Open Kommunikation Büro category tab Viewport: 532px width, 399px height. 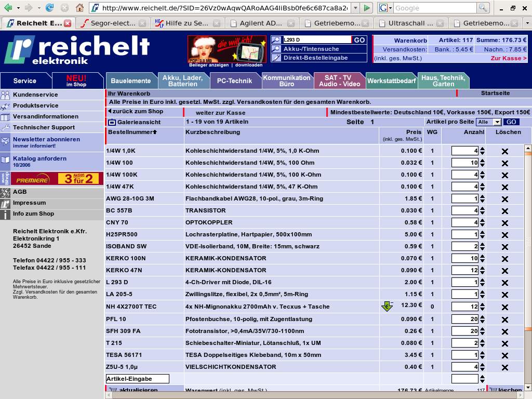[287, 81]
